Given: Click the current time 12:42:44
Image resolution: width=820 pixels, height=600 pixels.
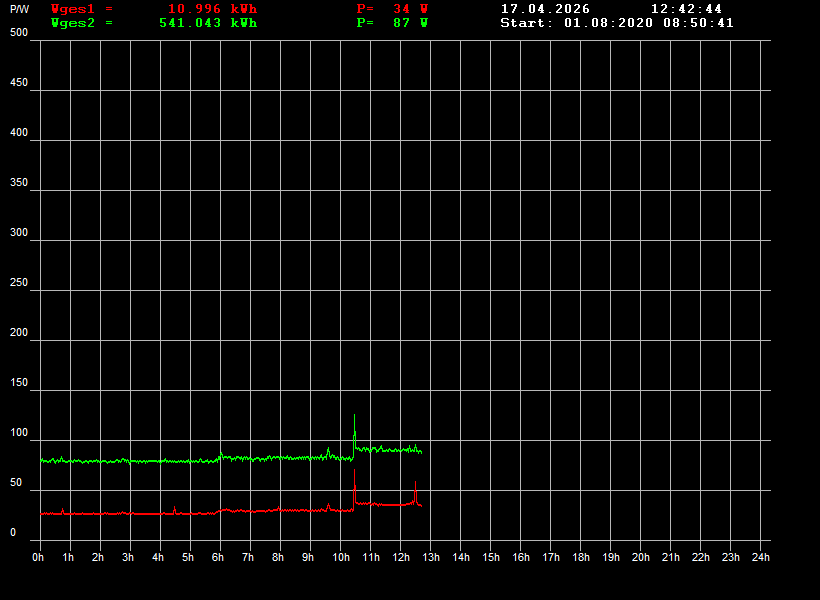Looking at the screenshot, I should pos(686,9).
